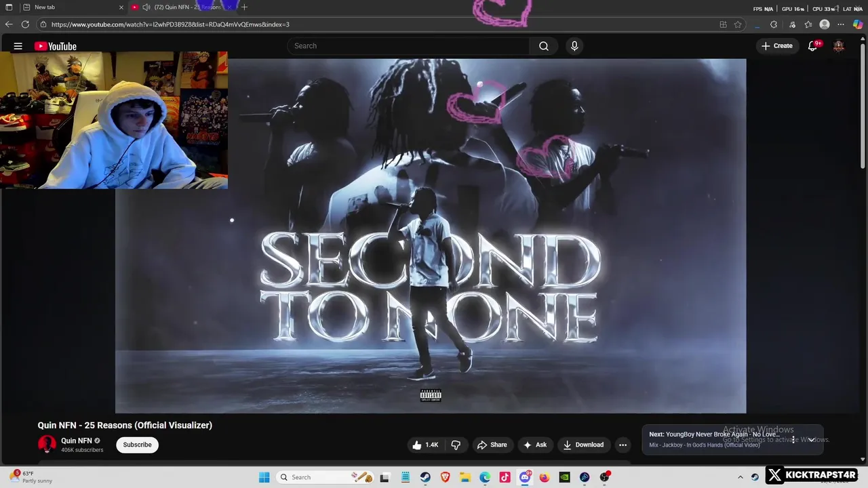Screen dimensions: 868x488
Task: Click the magnifier search button on YouTube
Action: click(544, 46)
